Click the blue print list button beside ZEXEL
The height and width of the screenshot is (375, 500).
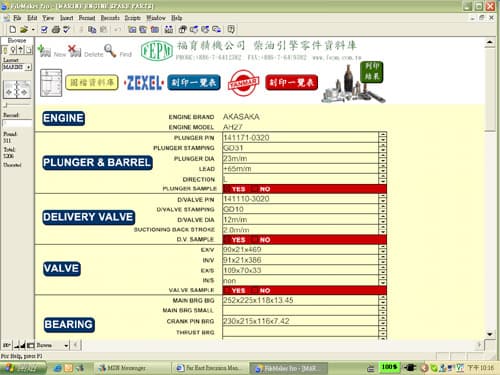(194, 82)
